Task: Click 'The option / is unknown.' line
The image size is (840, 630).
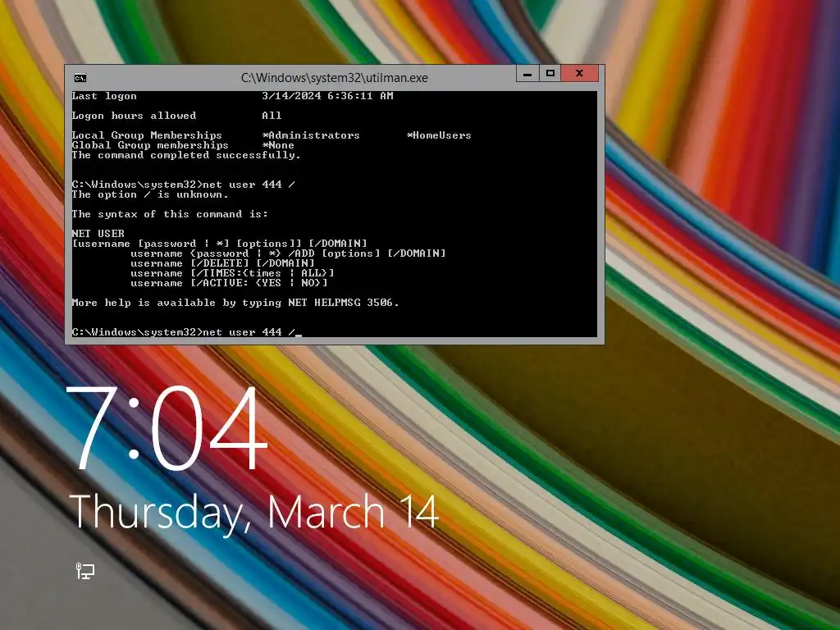Action: point(150,194)
